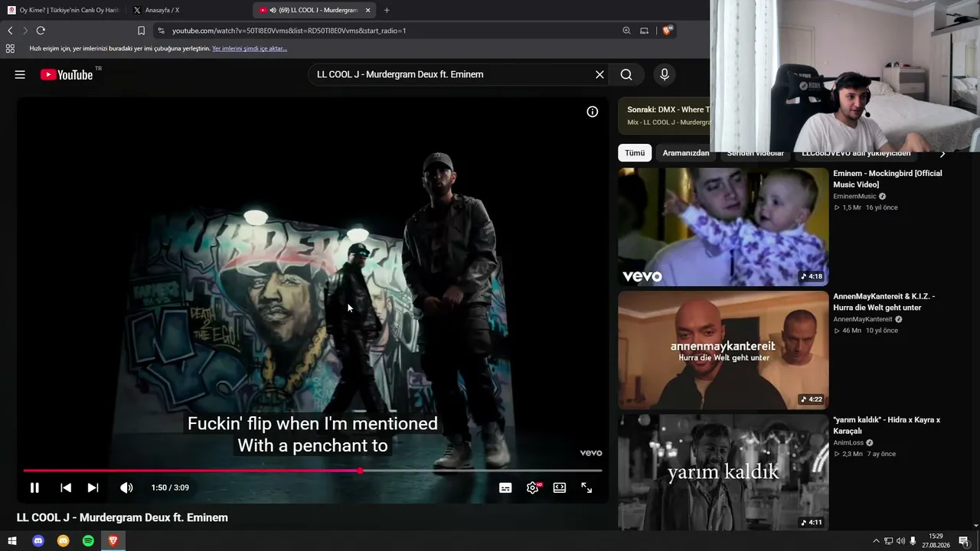The image size is (980, 551).
Task: Enter fullscreen mode in the player
Action: (x=586, y=487)
